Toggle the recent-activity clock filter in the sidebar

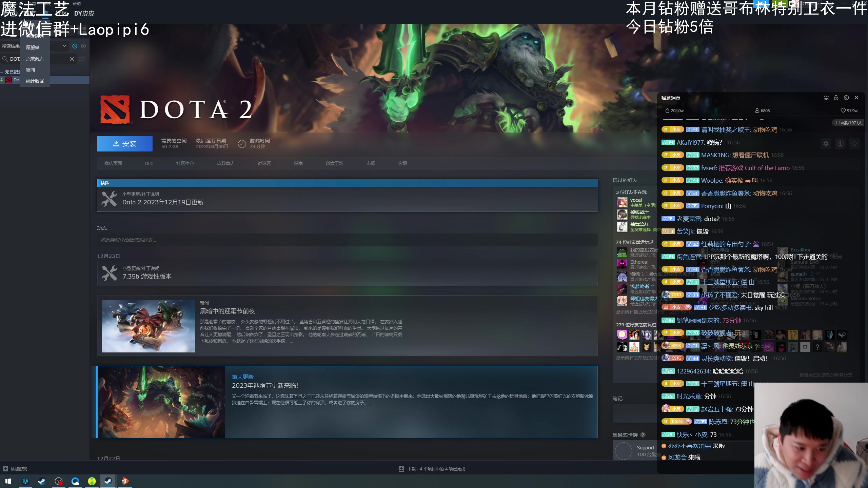(x=75, y=46)
